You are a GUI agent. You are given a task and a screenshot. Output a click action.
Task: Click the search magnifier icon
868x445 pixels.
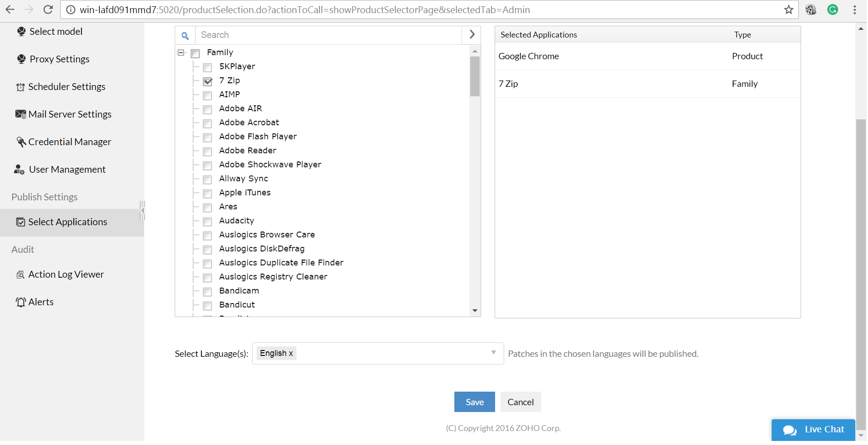click(185, 35)
